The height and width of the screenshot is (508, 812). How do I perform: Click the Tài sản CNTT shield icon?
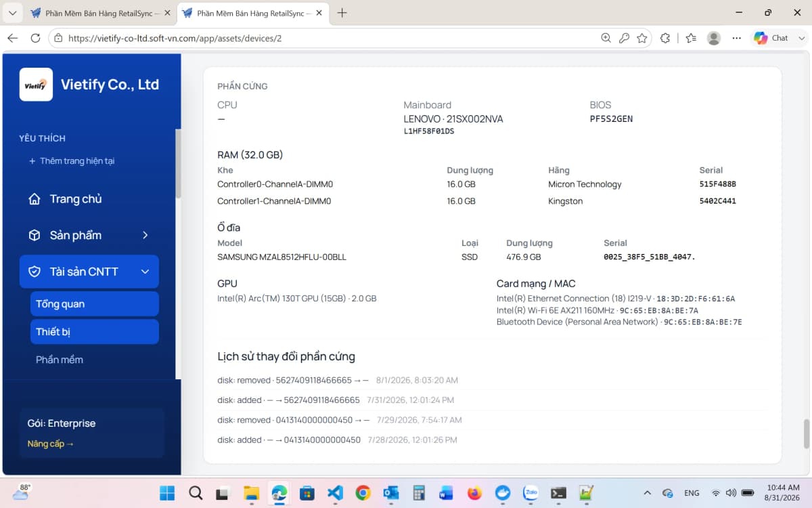pyautogui.click(x=35, y=272)
